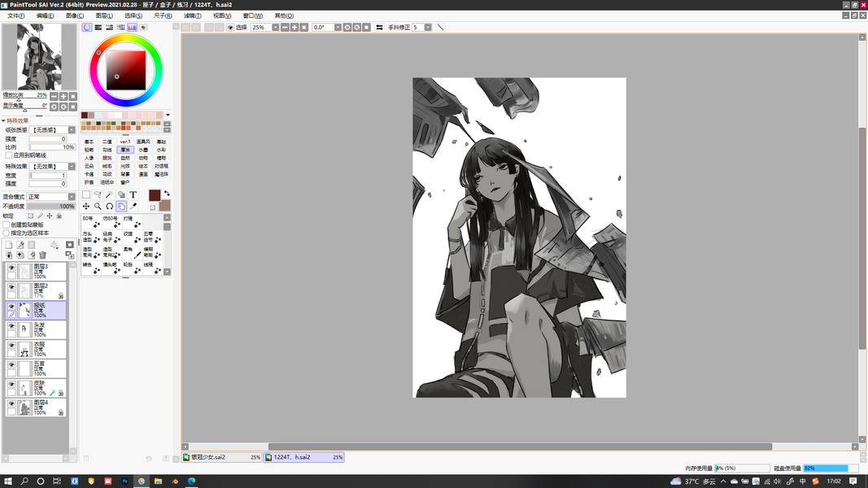Hide the 衣服 layer
The image size is (868, 488).
click(11, 345)
